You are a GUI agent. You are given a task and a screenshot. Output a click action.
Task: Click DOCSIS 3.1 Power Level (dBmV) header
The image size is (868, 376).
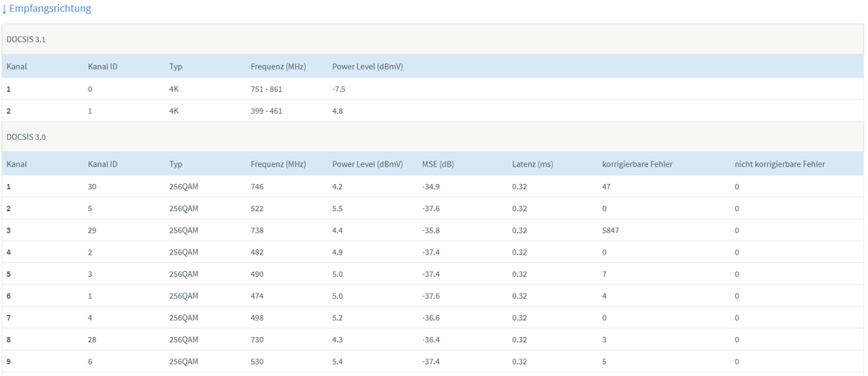368,67
